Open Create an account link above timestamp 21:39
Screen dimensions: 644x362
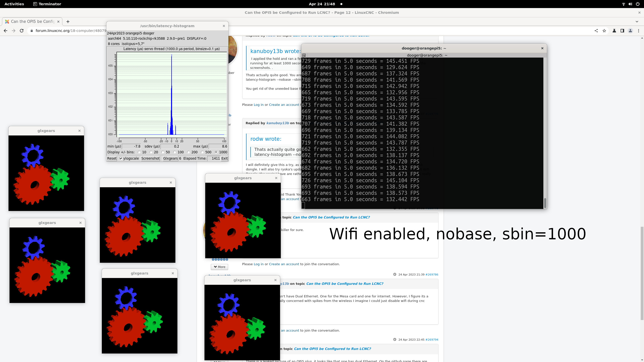pyautogui.click(x=284, y=264)
